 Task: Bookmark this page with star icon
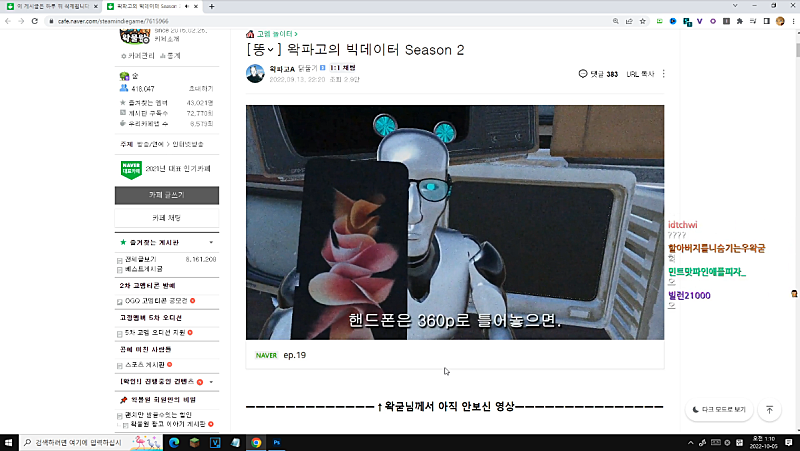642,21
